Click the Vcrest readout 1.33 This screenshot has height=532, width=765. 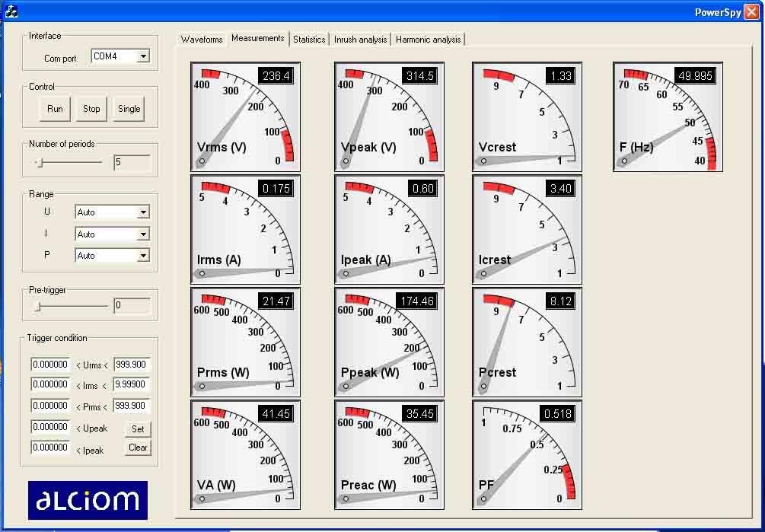point(560,75)
